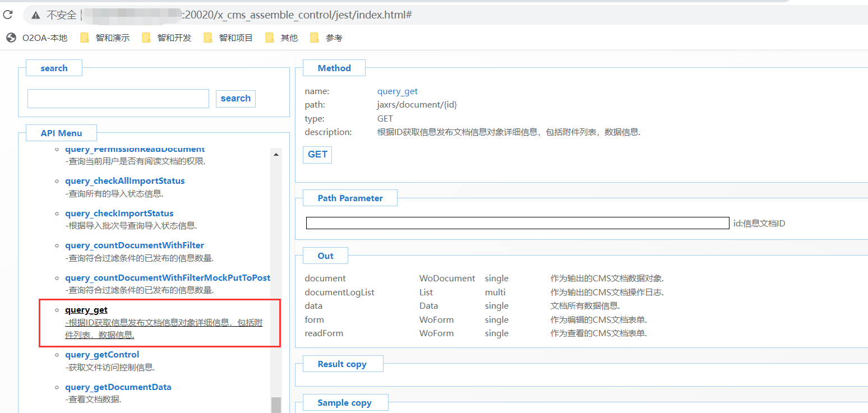The width and height of the screenshot is (868, 413).
Task: Open the O2OA-本地 bookmark
Action: (37, 38)
